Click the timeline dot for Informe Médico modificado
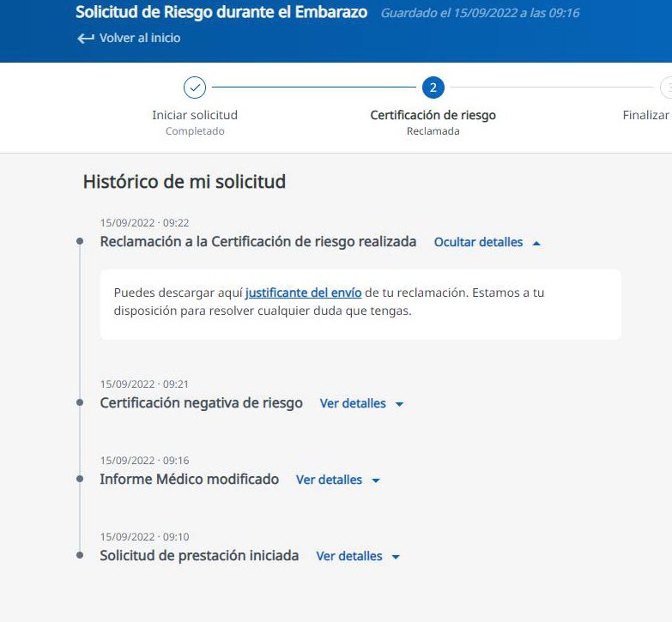The height and width of the screenshot is (622, 672). [80, 480]
